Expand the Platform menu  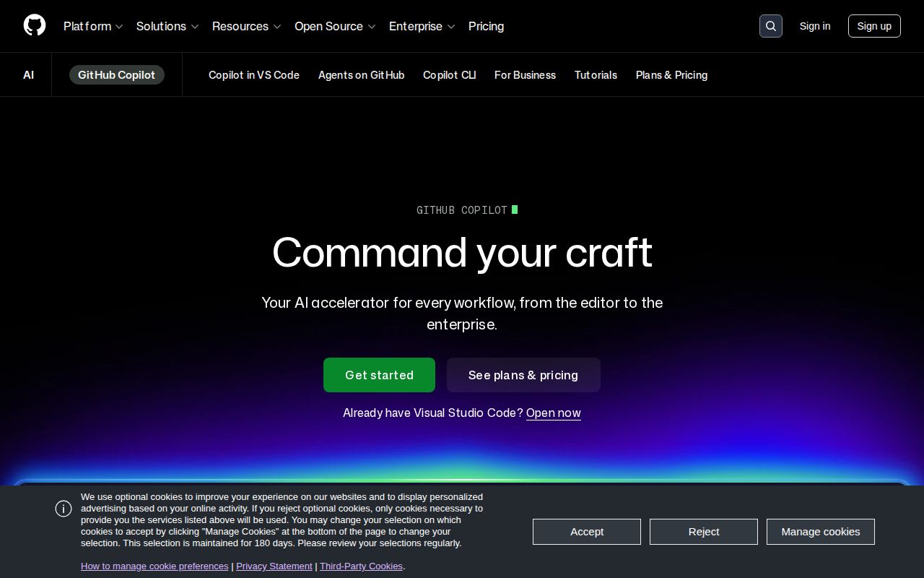pos(93,26)
